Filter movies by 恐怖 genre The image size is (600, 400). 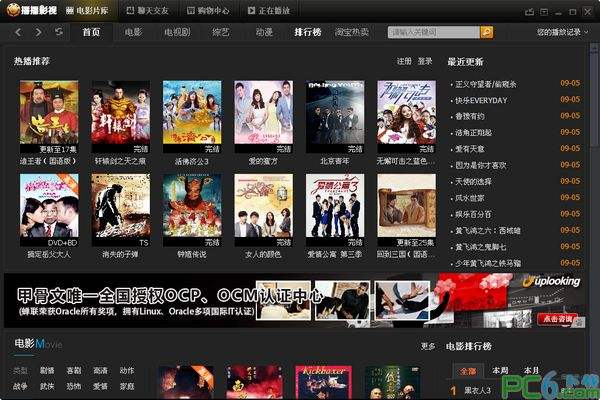click(x=73, y=386)
